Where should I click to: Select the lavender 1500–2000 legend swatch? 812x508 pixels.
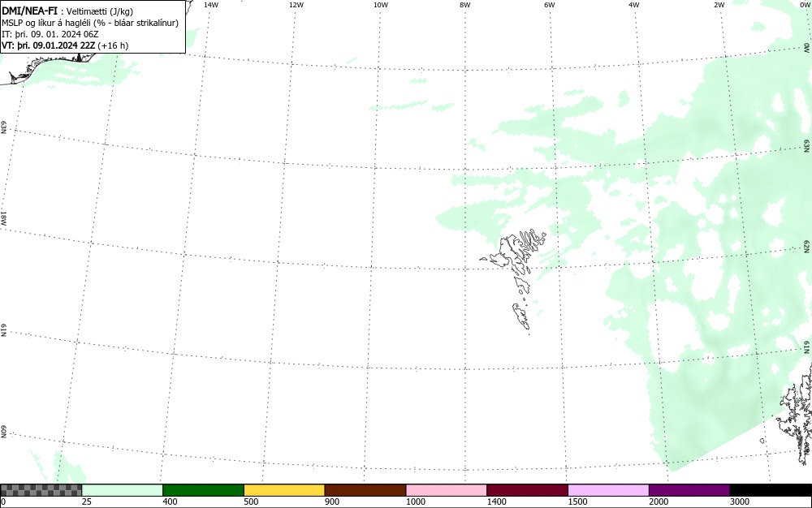point(608,490)
